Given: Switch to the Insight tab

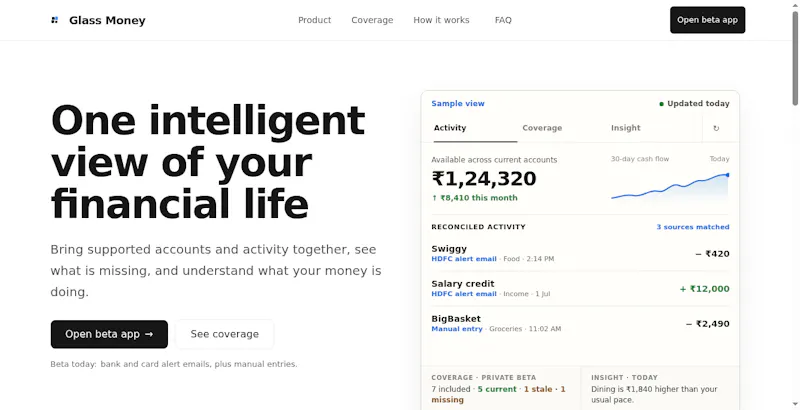Looking at the screenshot, I should pos(626,129).
